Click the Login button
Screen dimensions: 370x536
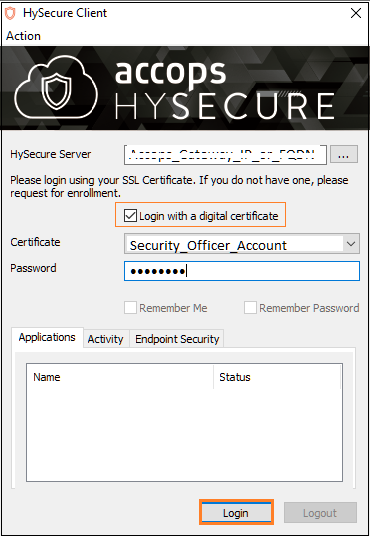pos(236,513)
